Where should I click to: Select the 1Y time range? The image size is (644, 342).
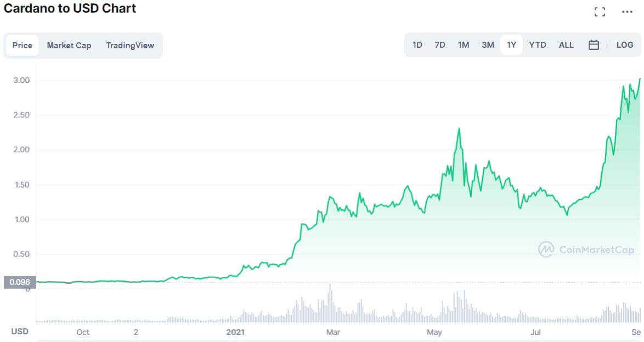tap(511, 45)
